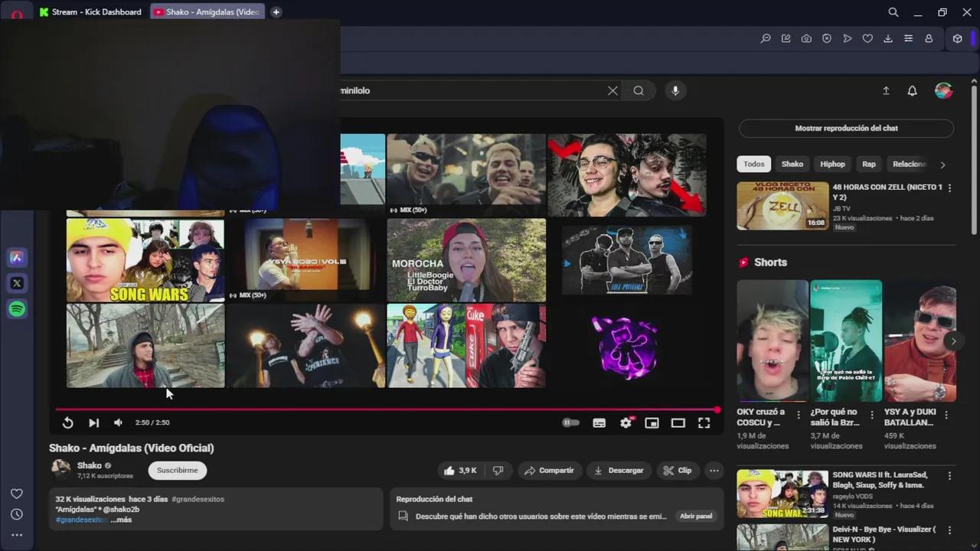
Task: Skip to the next video
Action: coord(93,422)
